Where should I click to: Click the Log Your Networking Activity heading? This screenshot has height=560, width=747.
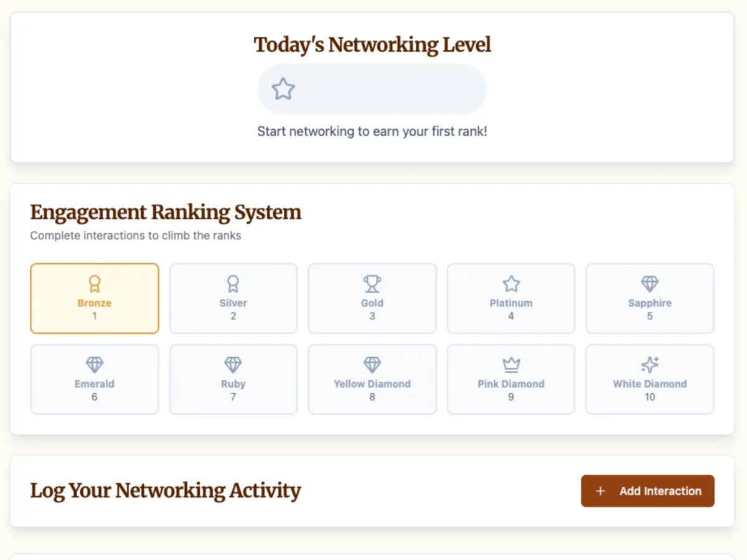pos(166,490)
